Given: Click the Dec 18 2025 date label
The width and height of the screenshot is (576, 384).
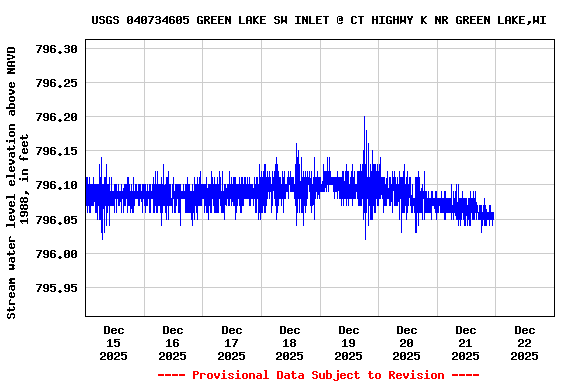Looking at the screenshot, I should click(x=289, y=343).
